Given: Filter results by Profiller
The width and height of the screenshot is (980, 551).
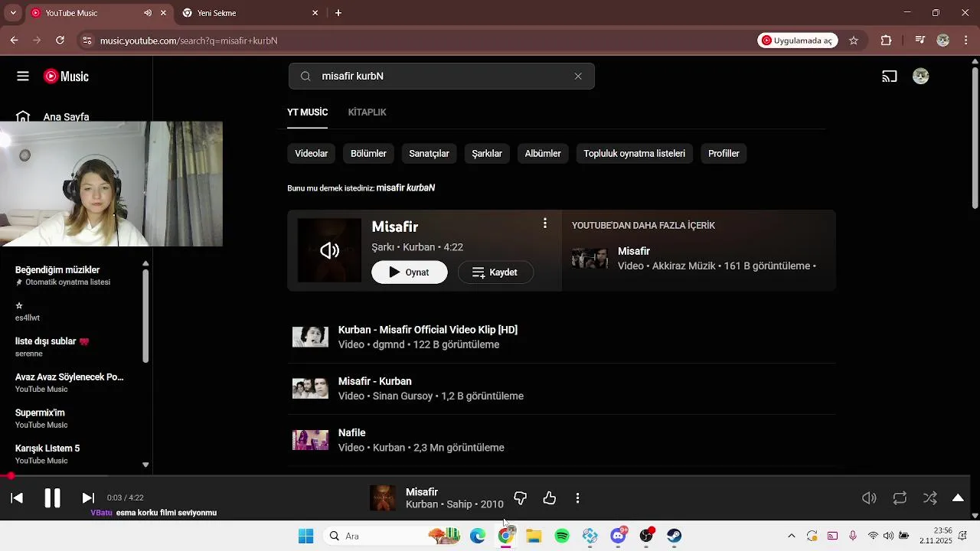Looking at the screenshot, I should (724, 154).
